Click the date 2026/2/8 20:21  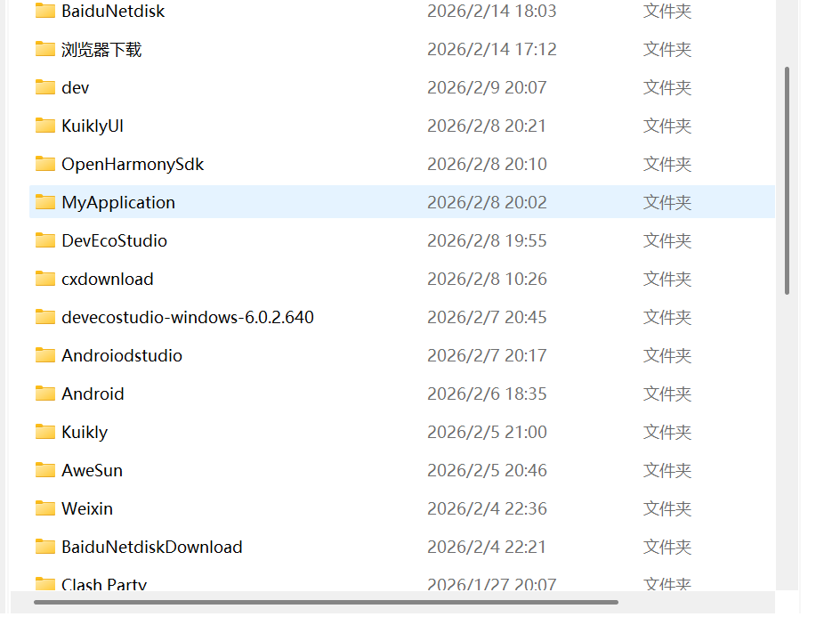pos(487,126)
